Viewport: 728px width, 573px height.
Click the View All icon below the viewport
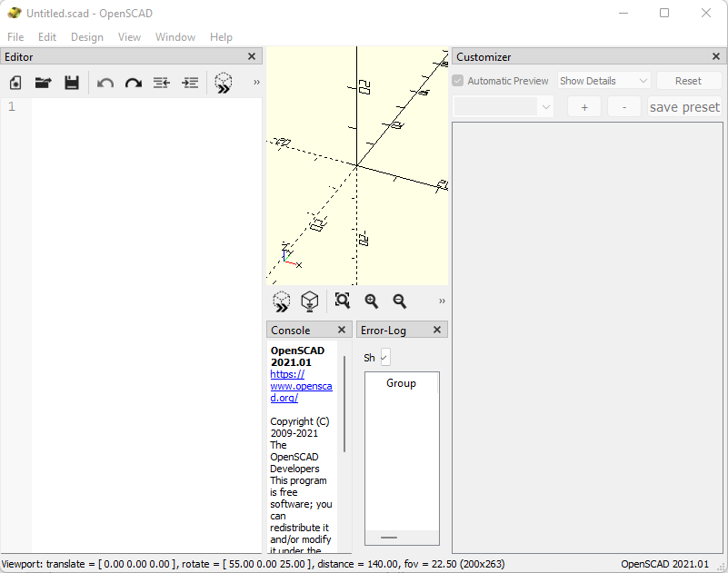(x=343, y=301)
